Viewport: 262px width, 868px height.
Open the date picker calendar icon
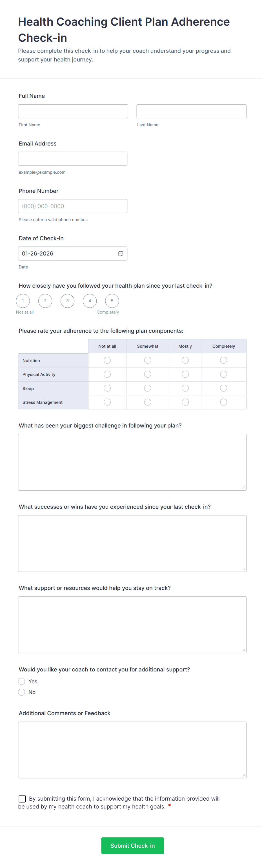point(121,254)
